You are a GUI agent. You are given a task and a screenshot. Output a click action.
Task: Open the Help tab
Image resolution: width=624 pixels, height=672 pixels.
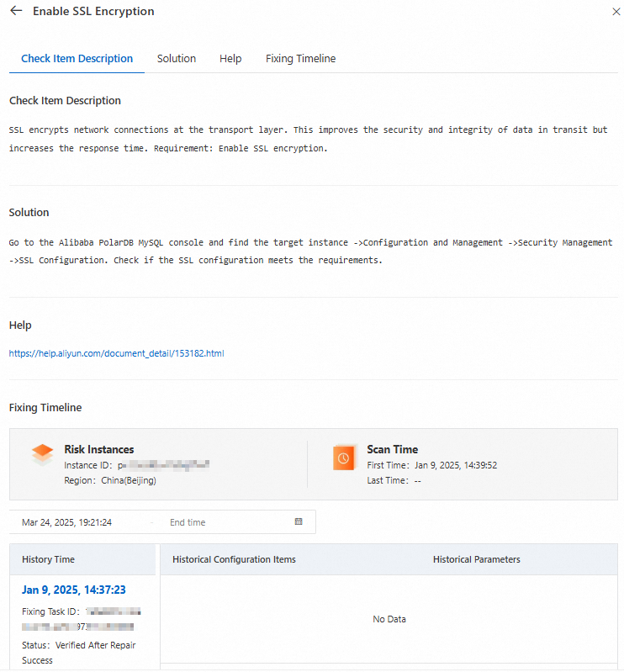pos(230,58)
